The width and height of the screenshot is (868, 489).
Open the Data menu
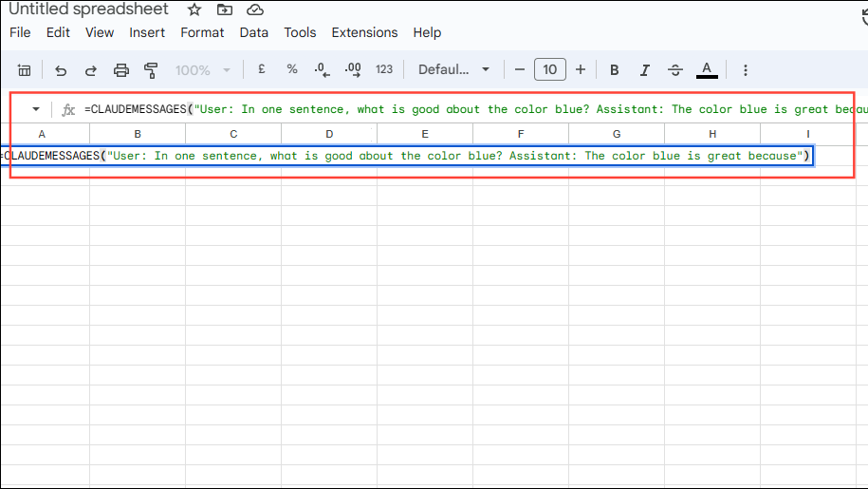click(254, 32)
